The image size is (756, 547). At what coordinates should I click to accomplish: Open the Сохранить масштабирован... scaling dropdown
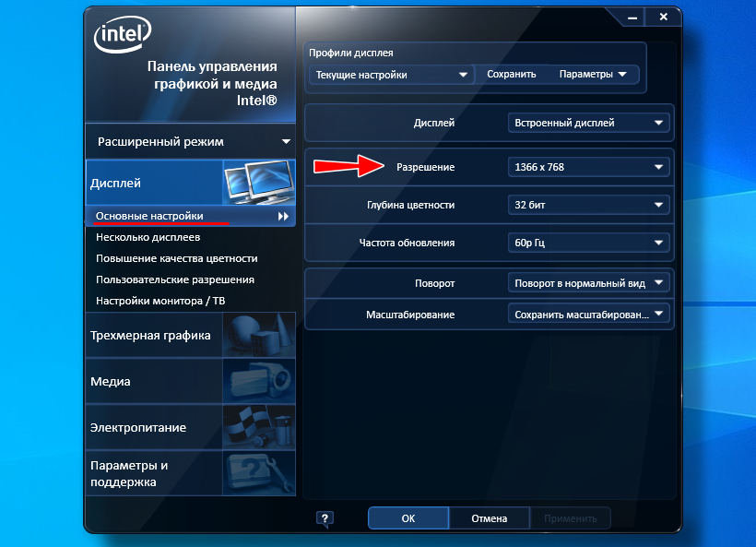point(589,315)
